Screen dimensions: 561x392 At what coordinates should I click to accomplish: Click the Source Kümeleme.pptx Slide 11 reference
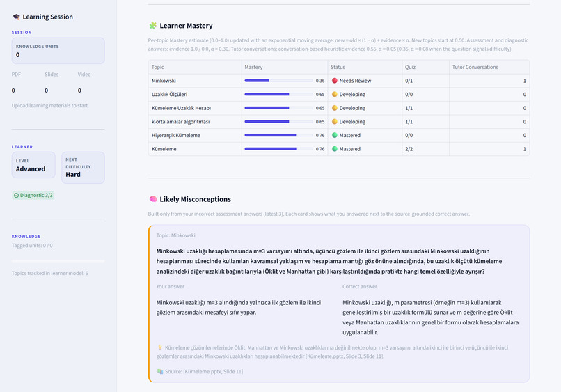point(204,372)
